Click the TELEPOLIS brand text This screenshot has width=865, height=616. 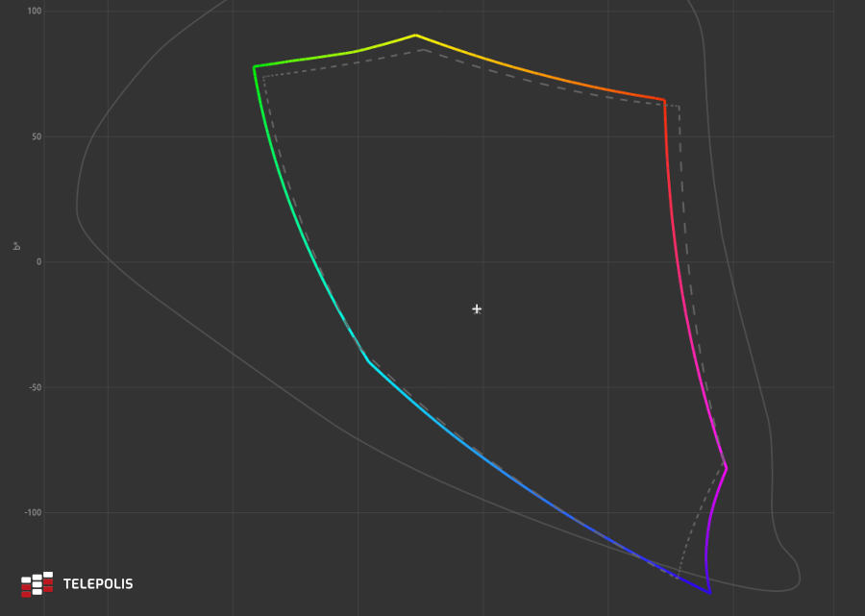[x=98, y=584]
